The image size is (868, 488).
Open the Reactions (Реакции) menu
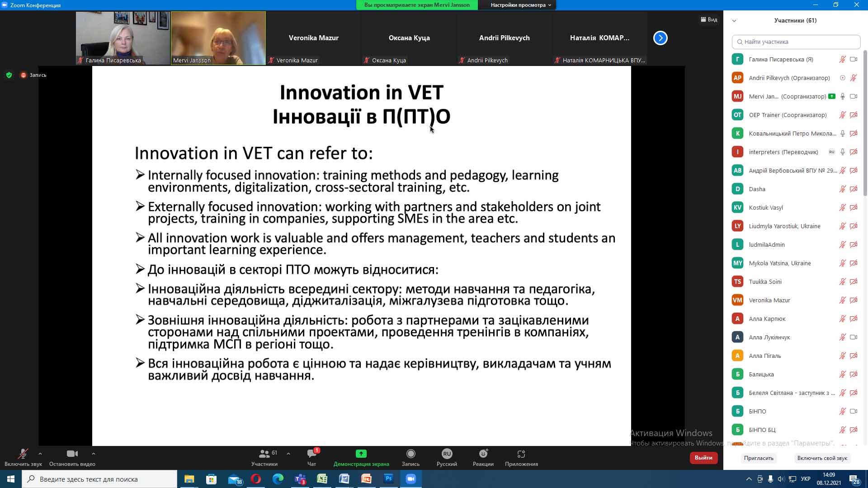point(483,454)
